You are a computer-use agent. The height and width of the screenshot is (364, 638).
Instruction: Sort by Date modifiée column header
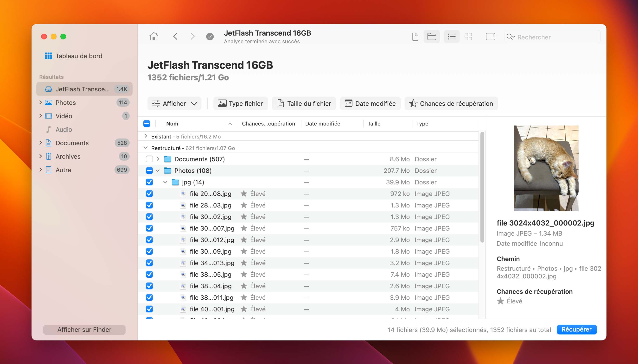click(332, 124)
